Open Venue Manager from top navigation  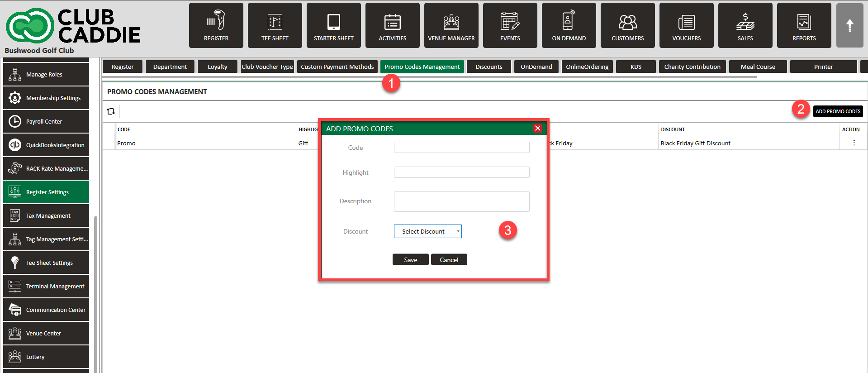click(451, 25)
